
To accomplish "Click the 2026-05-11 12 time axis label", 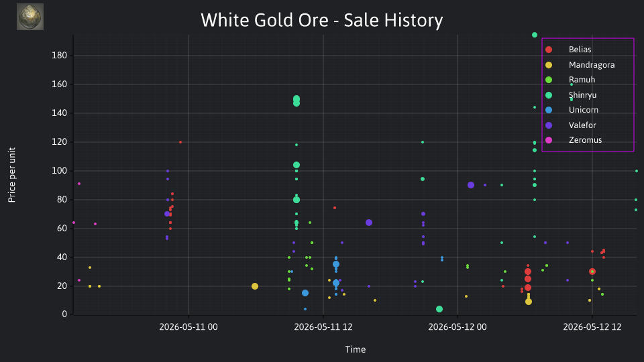I will [323, 327].
